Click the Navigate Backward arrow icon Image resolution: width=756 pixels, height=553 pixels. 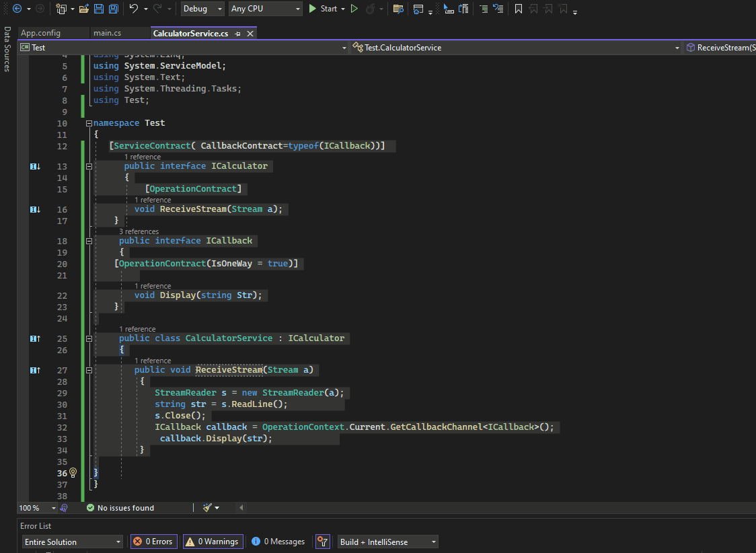pyautogui.click(x=17, y=8)
